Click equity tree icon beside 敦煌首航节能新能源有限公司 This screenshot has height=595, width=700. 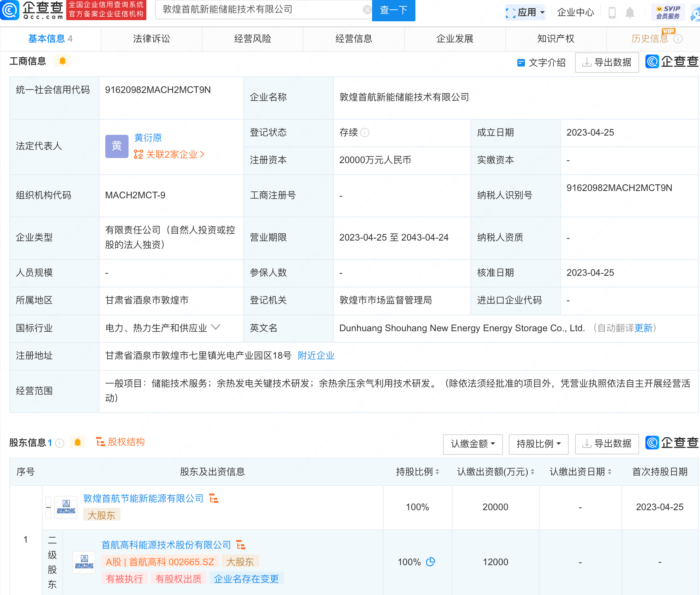point(214,499)
